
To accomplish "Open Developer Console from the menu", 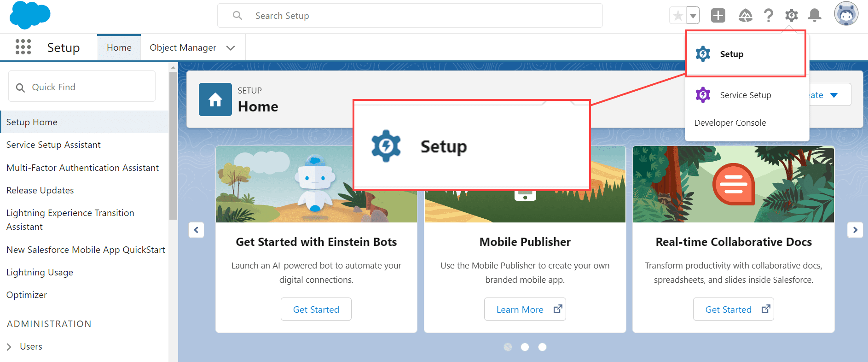I will point(730,123).
